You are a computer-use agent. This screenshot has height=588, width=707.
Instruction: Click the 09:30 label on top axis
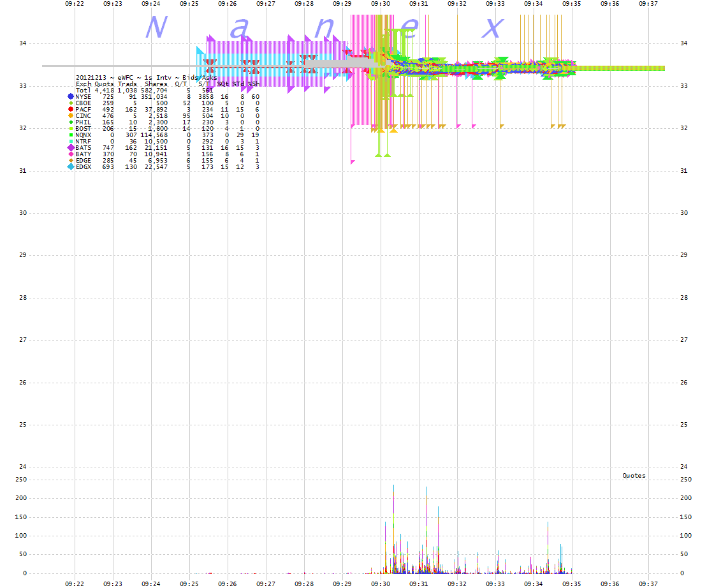381,4
